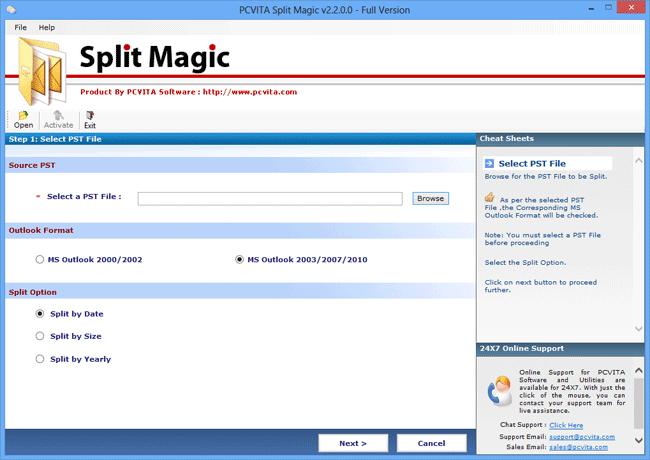This screenshot has height=460, width=650.
Task: Click the app icon in the title bar
Action: tap(11, 10)
